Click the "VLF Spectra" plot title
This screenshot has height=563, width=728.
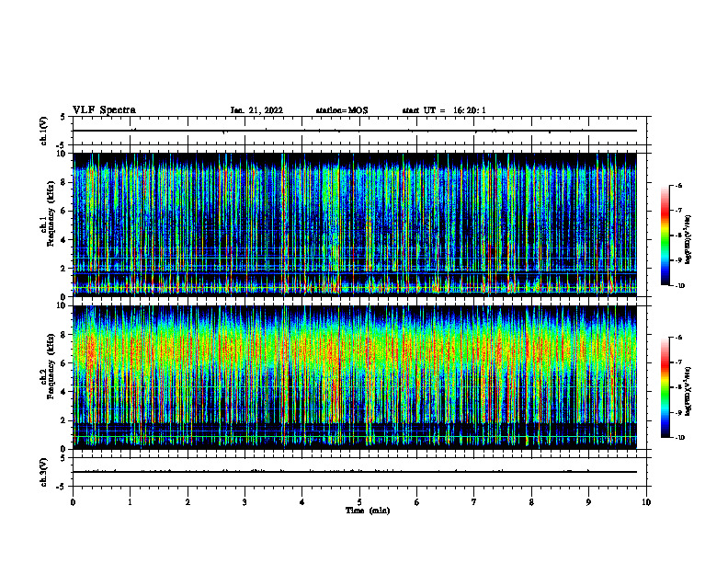pyautogui.click(x=104, y=110)
